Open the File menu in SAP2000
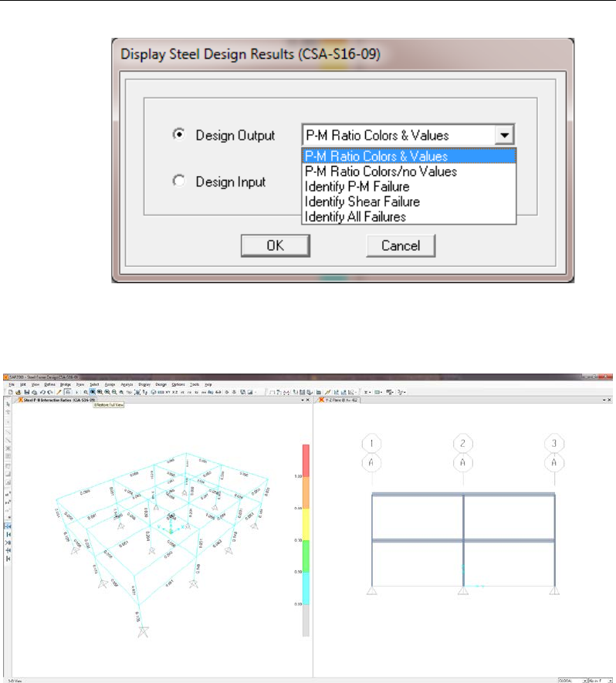The image size is (616, 683). (12, 384)
